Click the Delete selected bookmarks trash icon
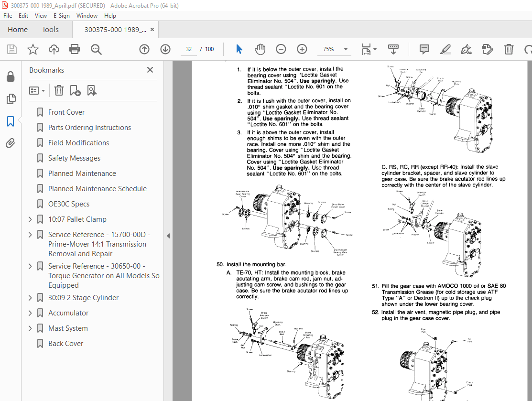 click(59, 90)
